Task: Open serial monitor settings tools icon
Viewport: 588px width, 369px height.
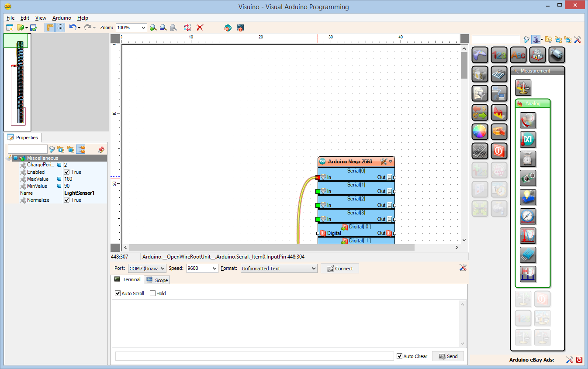Action: [x=463, y=267]
